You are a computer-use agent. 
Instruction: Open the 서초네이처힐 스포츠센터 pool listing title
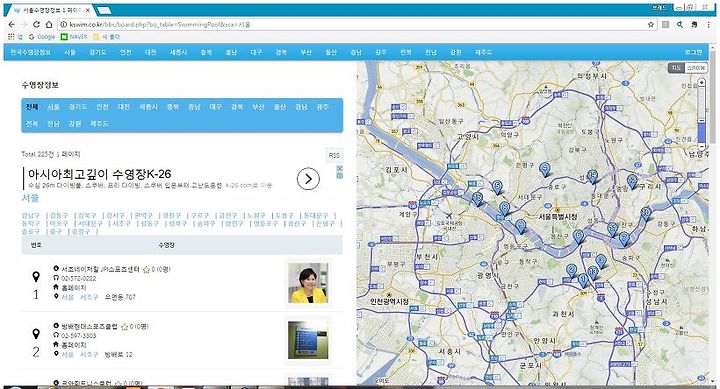click(100, 269)
